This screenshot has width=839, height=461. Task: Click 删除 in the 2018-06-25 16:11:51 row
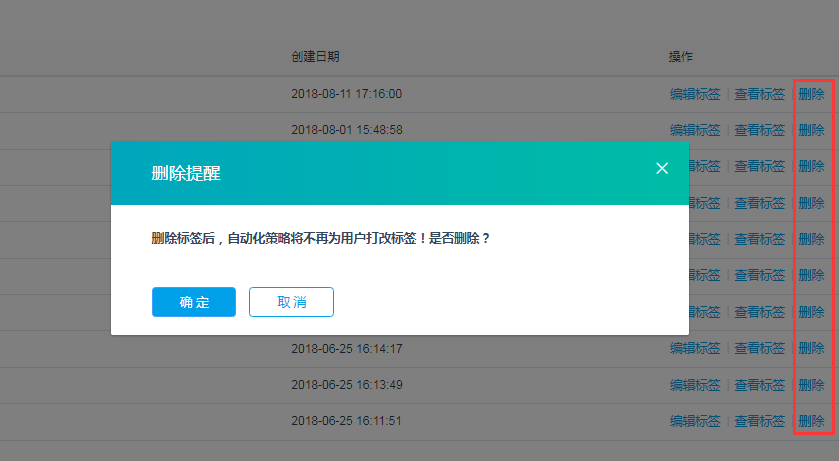(x=811, y=421)
